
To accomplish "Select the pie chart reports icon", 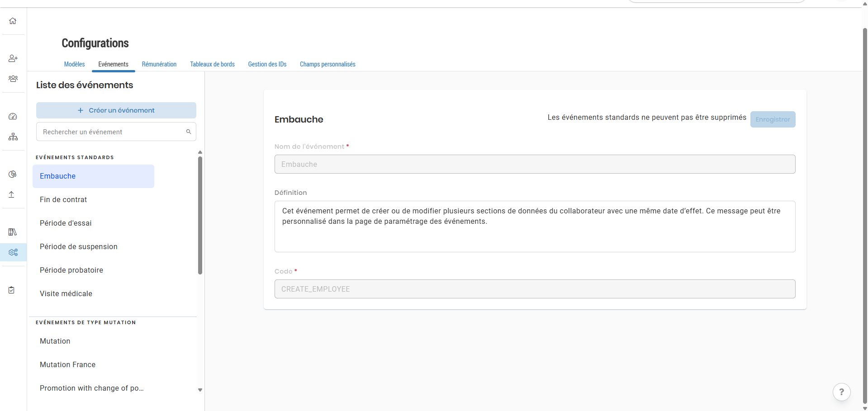I will (13, 174).
